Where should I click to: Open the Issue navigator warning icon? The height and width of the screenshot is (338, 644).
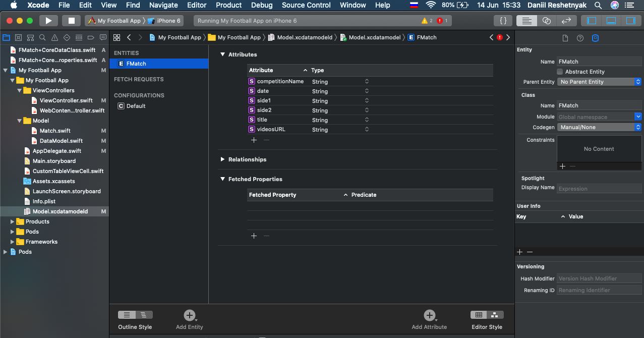click(55, 37)
